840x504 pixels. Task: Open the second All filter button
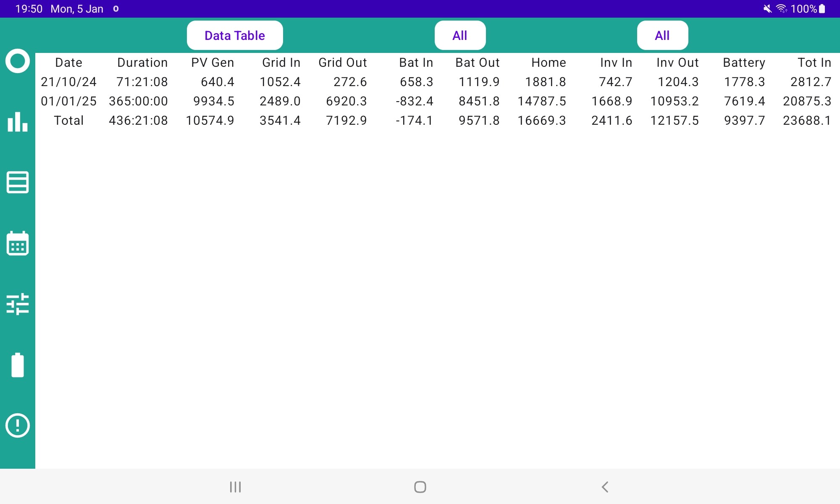(662, 35)
